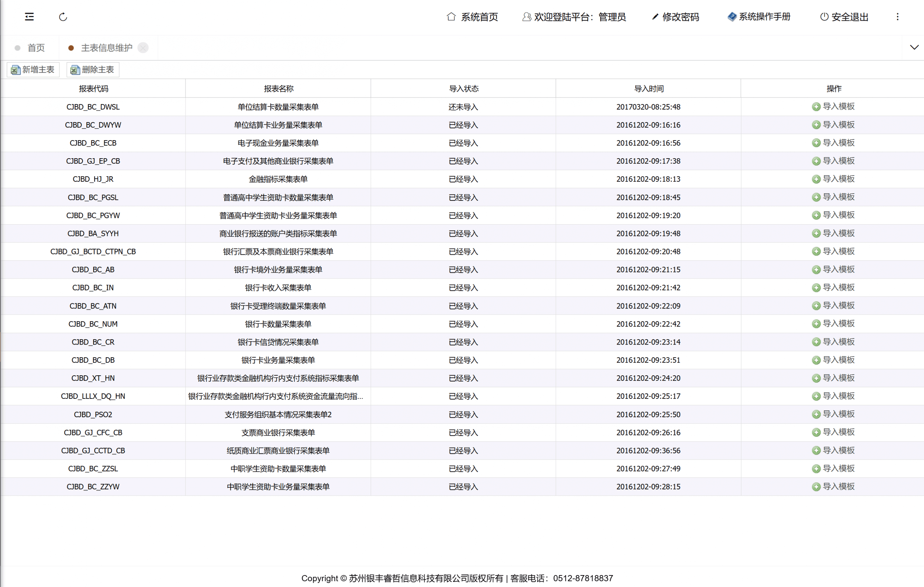Click 导入模板 for CJBD_BC_ZZYW row
The width and height of the screenshot is (924, 587).
838,487
